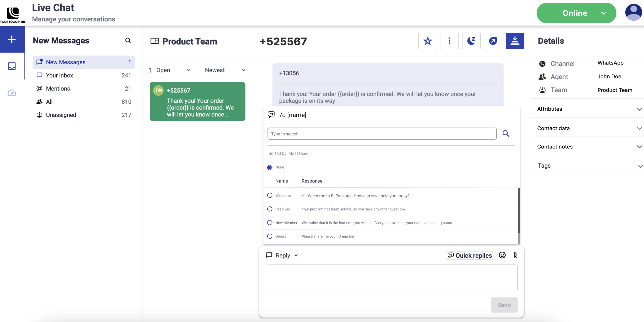Star the conversation with the star icon
The image size is (644, 322).
[427, 41]
